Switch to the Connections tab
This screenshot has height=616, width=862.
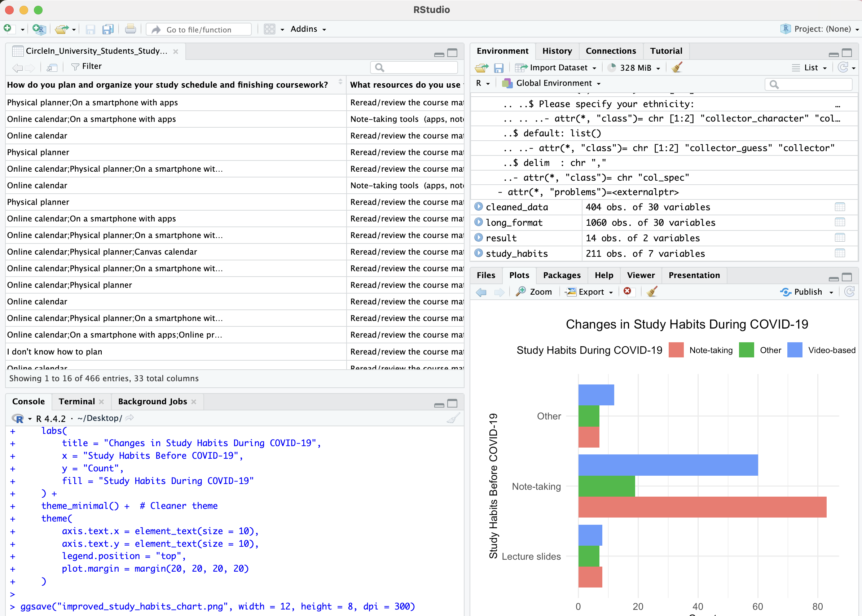(x=611, y=51)
